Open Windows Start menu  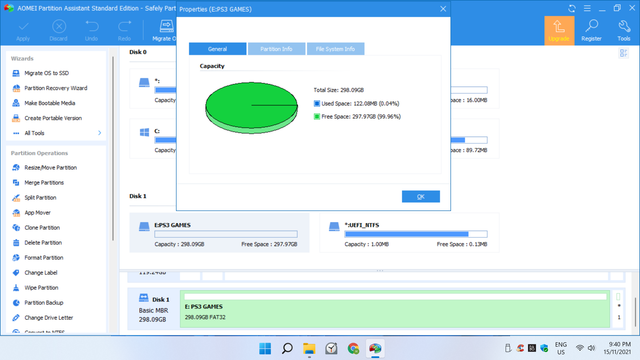(x=265, y=349)
